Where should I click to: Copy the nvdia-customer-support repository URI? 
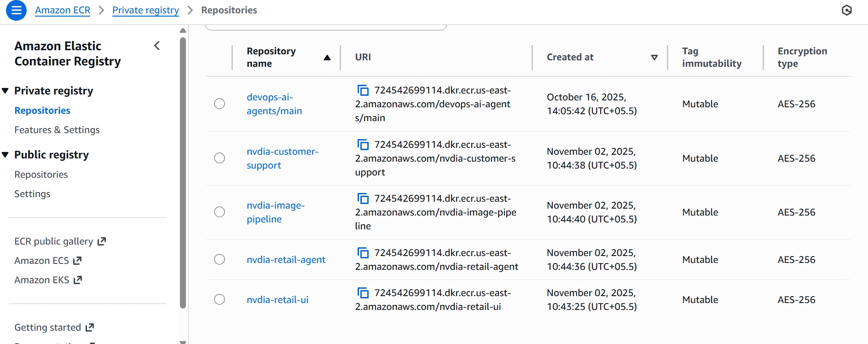point(363,145)
